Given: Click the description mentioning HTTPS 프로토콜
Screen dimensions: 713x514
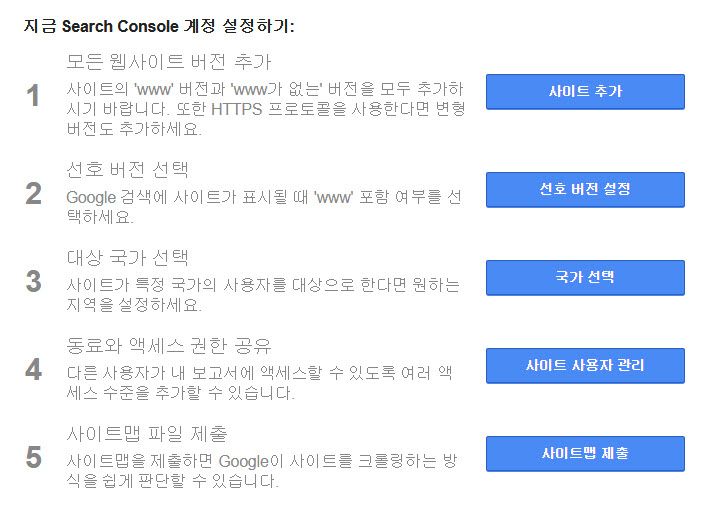Looking at the screenshot, I should pos(266,109).
